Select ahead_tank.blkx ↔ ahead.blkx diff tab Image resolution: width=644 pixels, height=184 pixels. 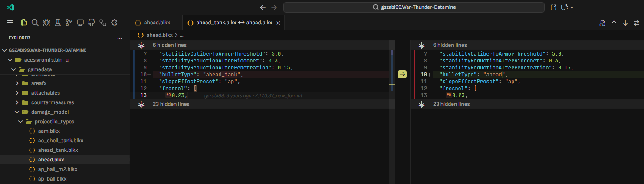coord(234,23)
